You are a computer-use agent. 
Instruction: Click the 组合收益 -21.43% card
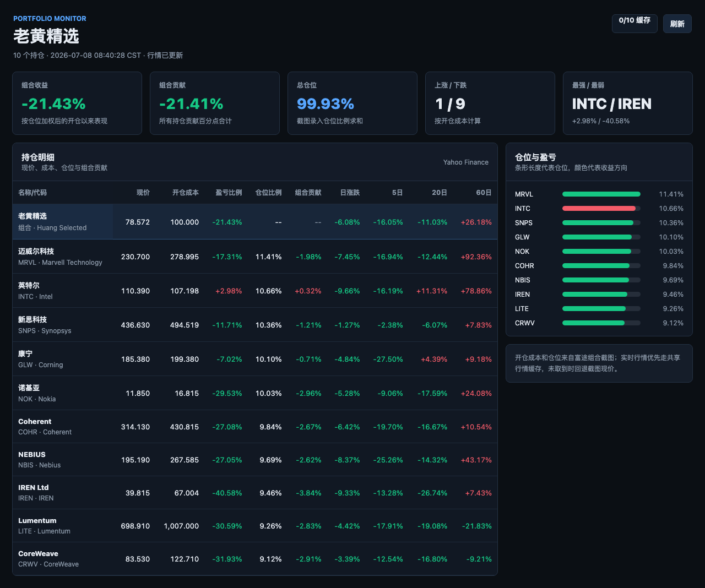click(77, 103)
